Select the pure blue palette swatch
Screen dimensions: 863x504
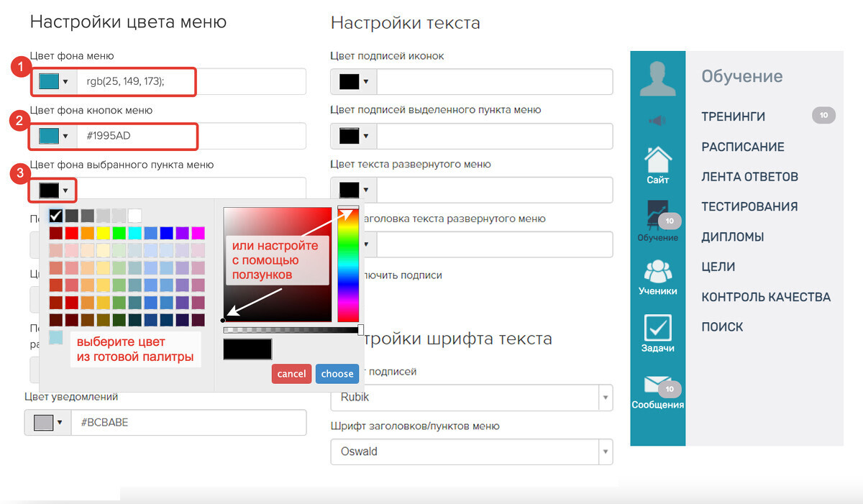pos(166,233)
